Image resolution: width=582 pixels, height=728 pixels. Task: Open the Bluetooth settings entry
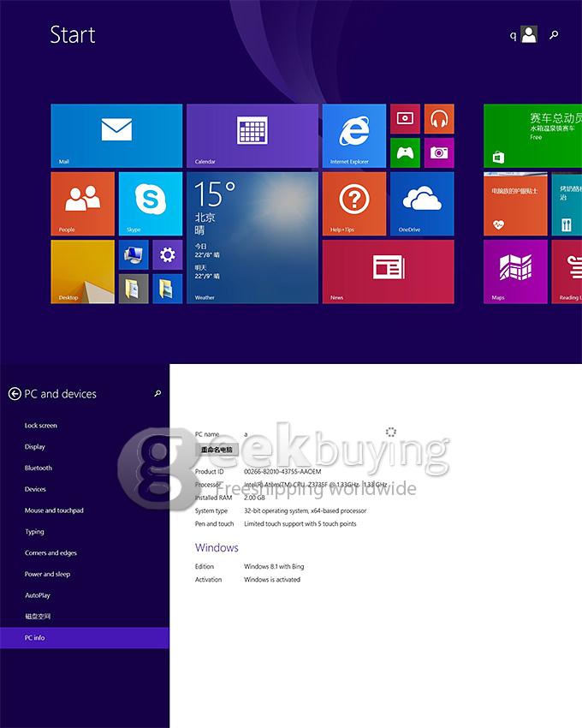(x=39, y=468)
